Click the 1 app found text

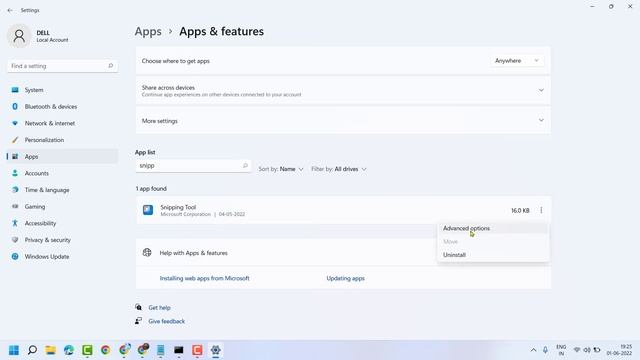[151, 189]
